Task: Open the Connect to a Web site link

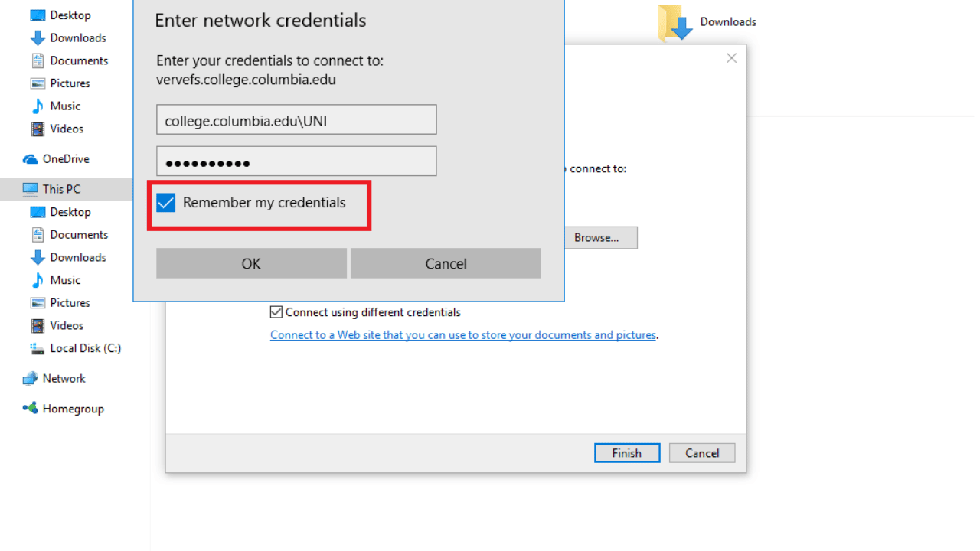Action: point(463,335)
